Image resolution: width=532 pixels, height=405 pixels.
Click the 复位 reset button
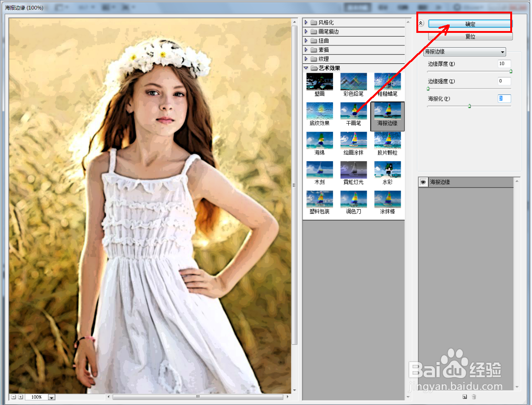tap(470, 36)
